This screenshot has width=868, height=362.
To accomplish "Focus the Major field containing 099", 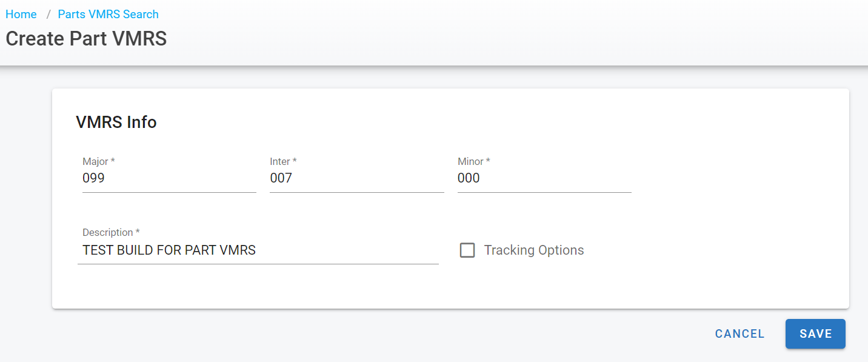I will [169, 178].
